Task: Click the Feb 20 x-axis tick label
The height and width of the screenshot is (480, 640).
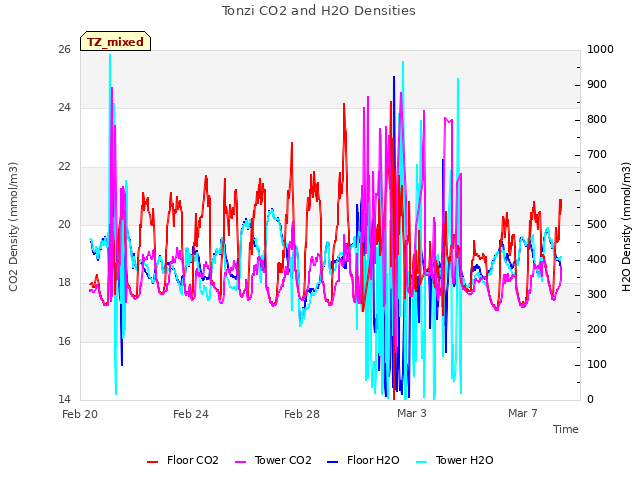Action: click(x=80, y=414)
